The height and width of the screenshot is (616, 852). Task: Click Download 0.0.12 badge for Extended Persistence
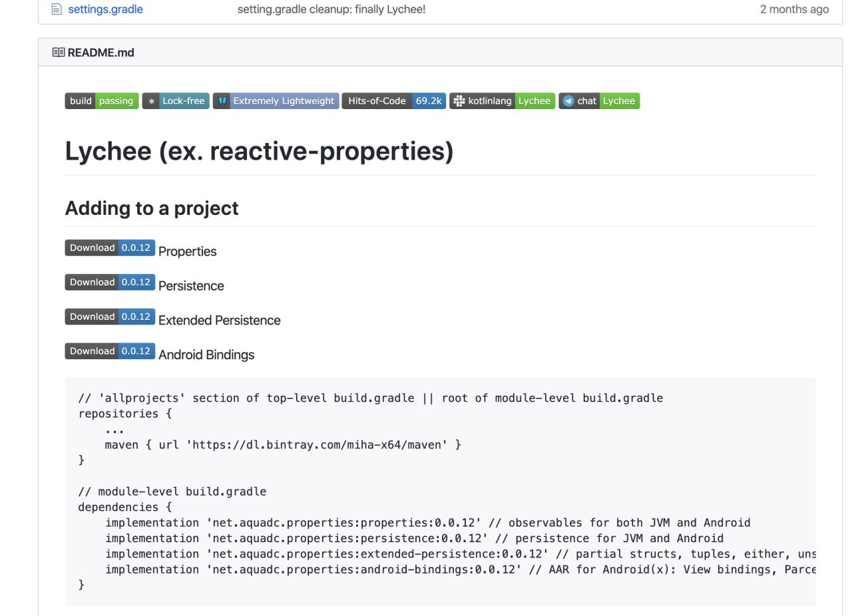tap(110, 317)
